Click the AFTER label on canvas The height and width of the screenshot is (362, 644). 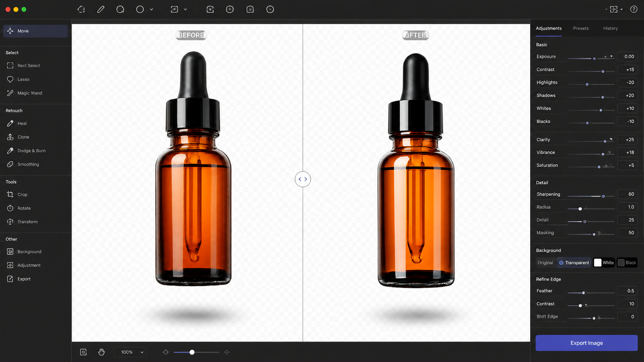415,35
